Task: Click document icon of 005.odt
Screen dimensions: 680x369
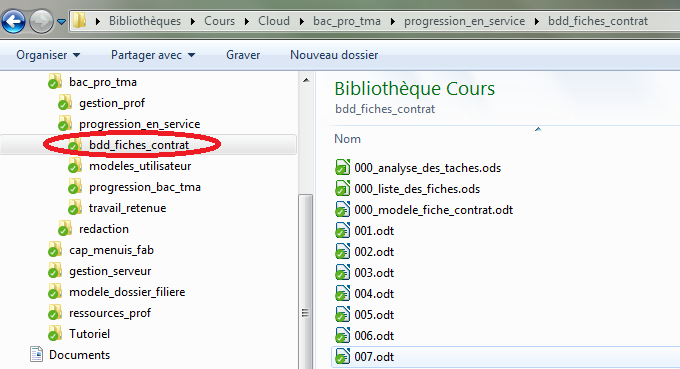Action: pyautogui.click(x=343, y=314)
